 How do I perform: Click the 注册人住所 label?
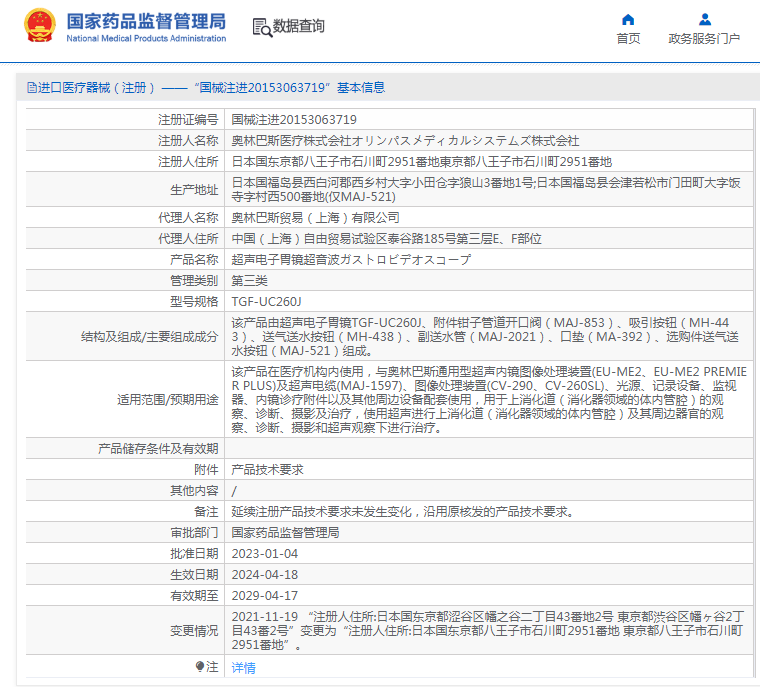[188, 161]
